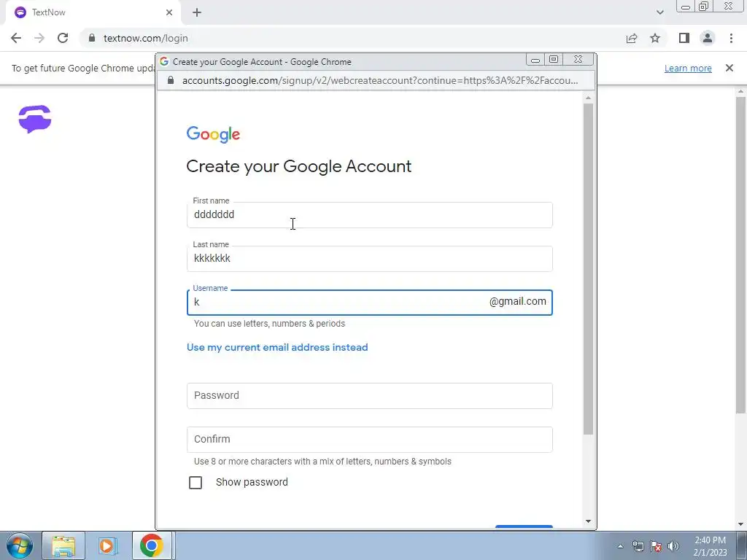Reload the TextNow page
This screenshot has height=560, width=747.
(63, 38)
